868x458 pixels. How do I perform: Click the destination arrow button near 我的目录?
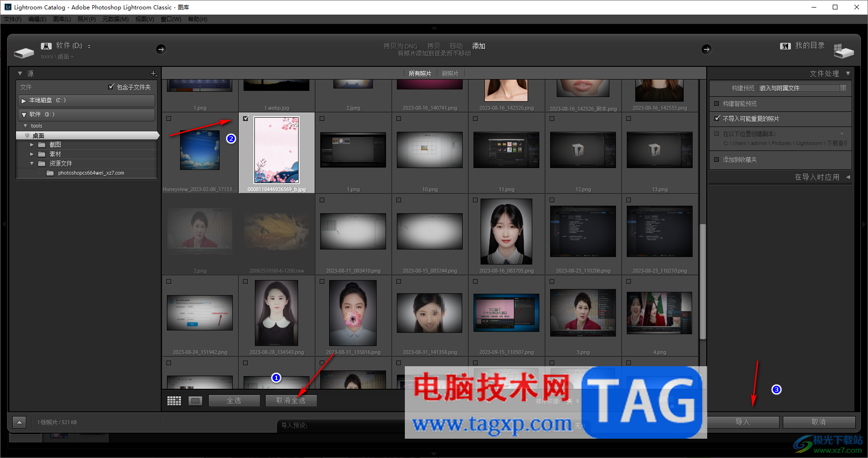706,49
